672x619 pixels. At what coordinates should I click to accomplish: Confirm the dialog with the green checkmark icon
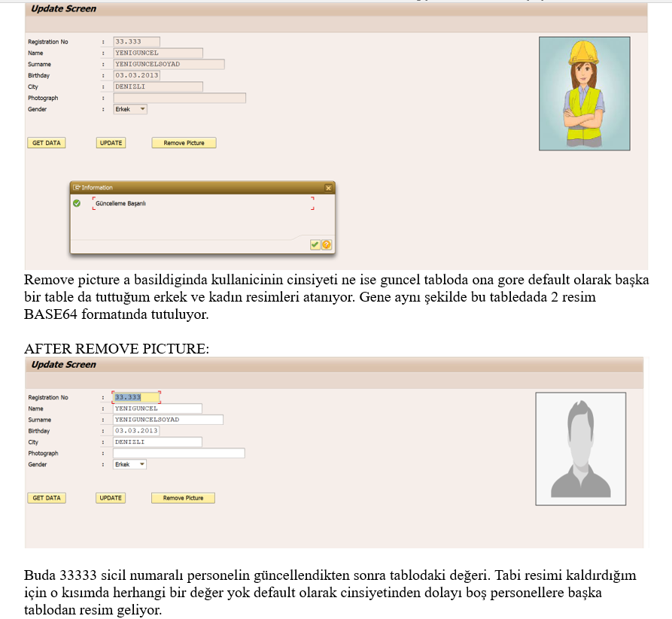tap(315, 244)
